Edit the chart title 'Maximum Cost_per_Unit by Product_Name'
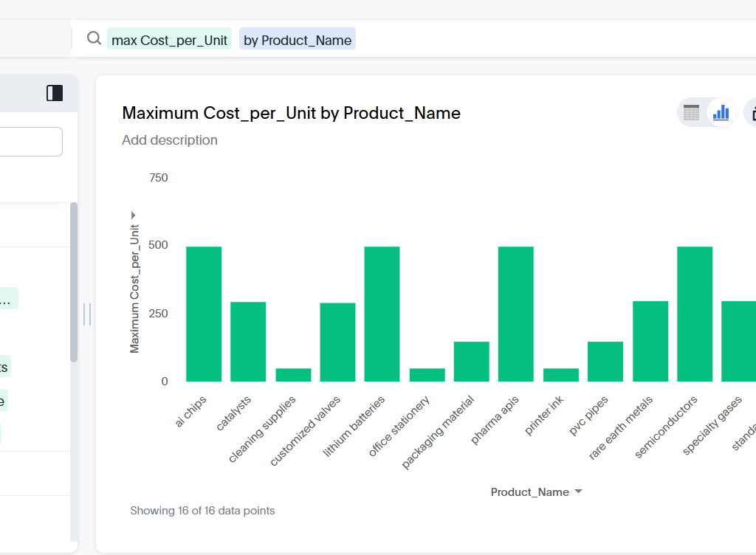 pyautogui.click(x=291, y=113)
